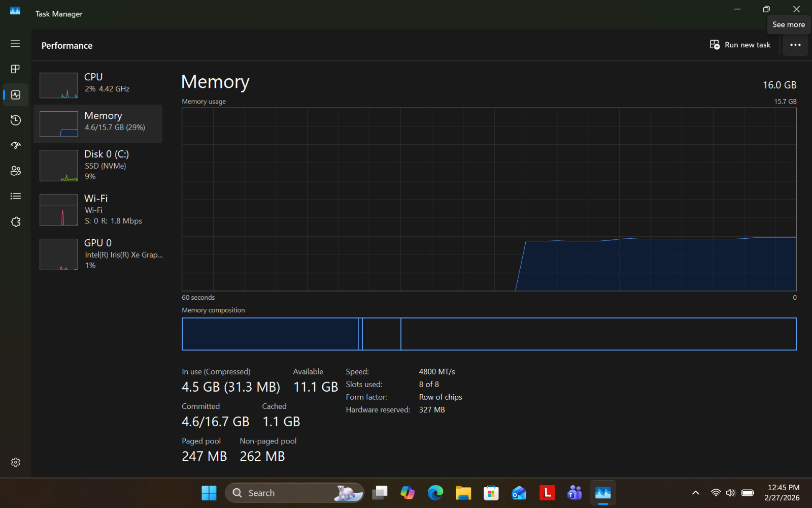Select the Performance page icon in sidebar
The height and width of the screenshot is (508, 812).
15,95
